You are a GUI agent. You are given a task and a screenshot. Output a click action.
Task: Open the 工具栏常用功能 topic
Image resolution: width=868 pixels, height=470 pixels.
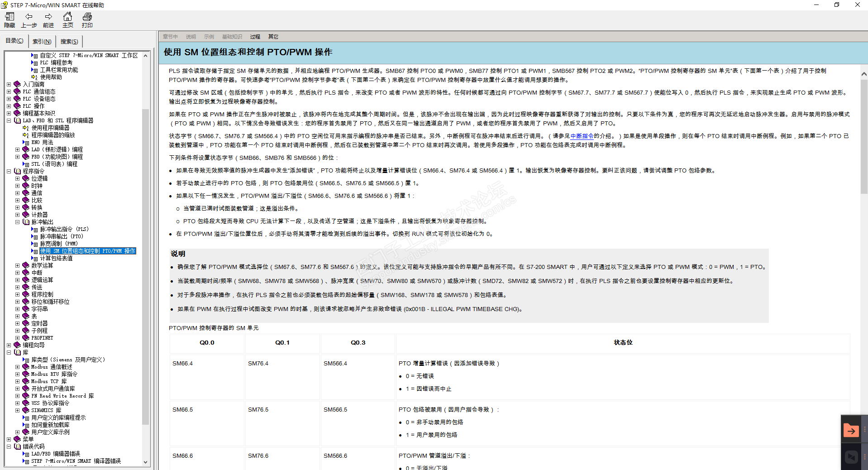point(59,70)
